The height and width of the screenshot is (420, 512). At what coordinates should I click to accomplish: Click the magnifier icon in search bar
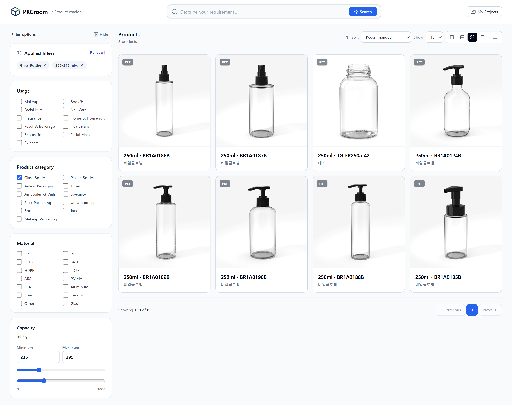[x=174, y=12]
